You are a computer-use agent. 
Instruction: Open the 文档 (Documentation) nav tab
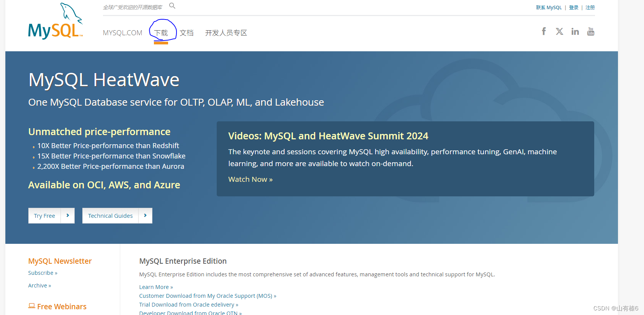tap(186, 33)
